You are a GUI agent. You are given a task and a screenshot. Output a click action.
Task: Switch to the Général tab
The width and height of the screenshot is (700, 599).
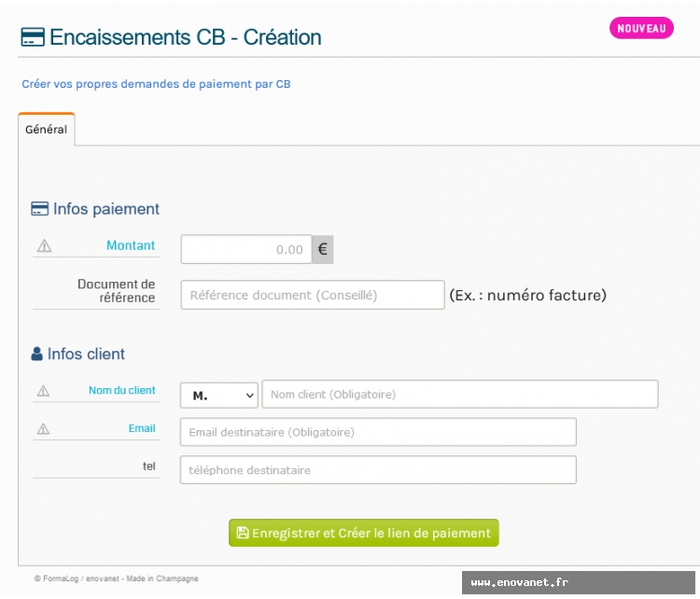click(47, 130)
